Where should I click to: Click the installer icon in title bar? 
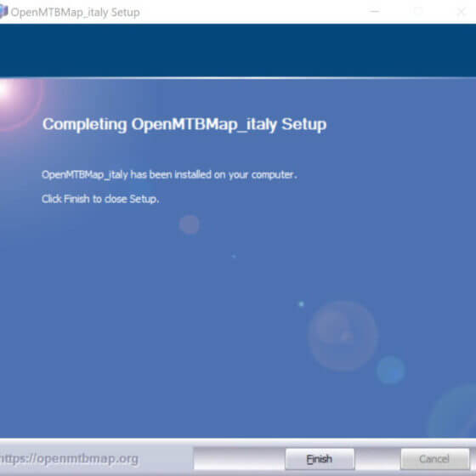[x=3, y=12]
